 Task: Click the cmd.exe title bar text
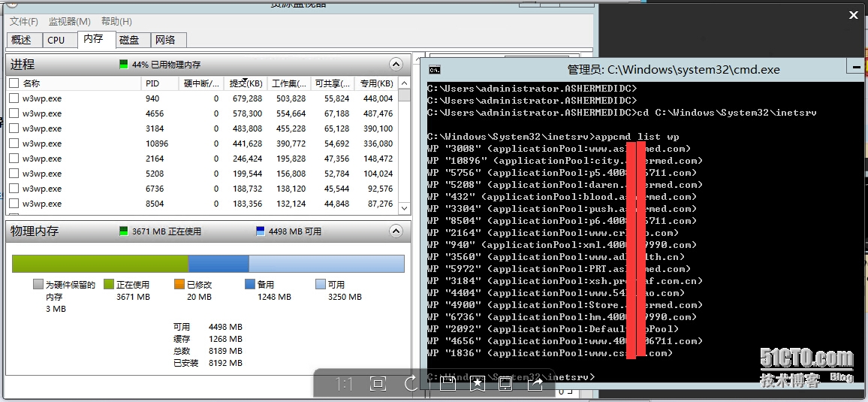coord(673,70)
